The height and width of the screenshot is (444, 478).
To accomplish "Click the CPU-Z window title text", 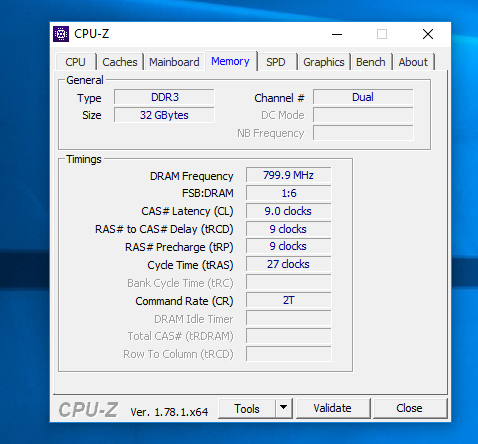I will (x=92, y=34).
